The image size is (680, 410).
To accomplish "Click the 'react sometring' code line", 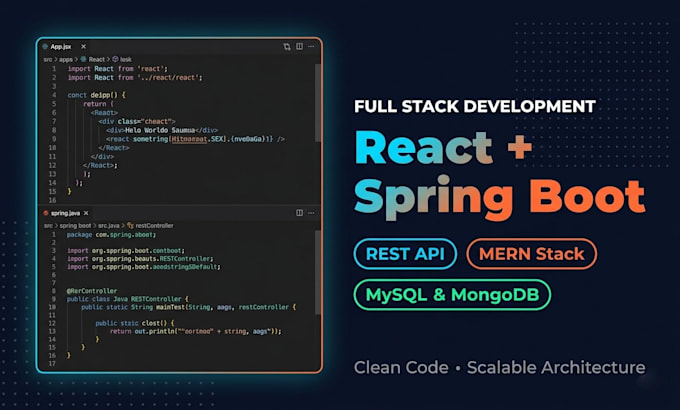I will (x=195, y=139).
